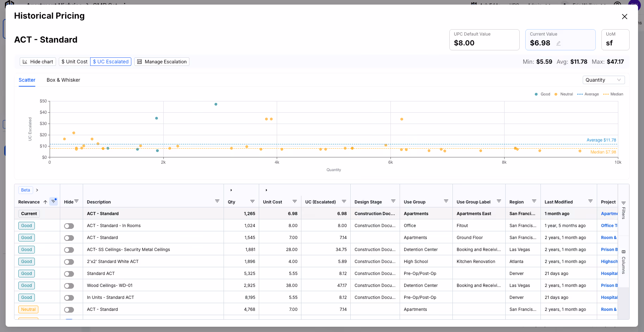Click the $47.17 scatter data point
The height and width of the screenshot is (332, 644).
coord(216,104)
